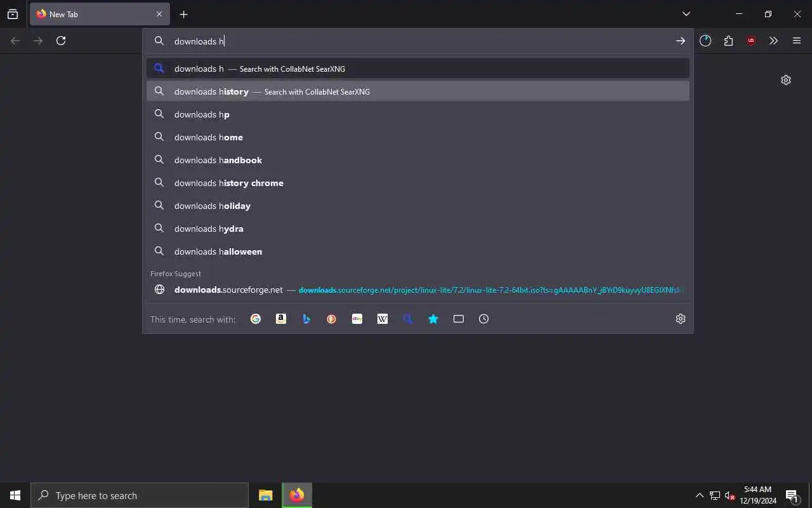Click the address bar text field
Screen dimensions: 812x508
click(419, 41)
